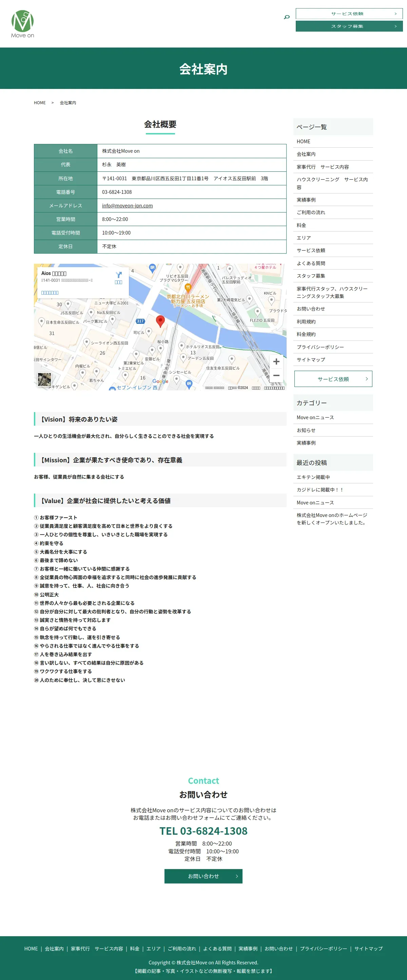
Task: Go to HOME in breadcrumb
Action: (x=40, y=103)
